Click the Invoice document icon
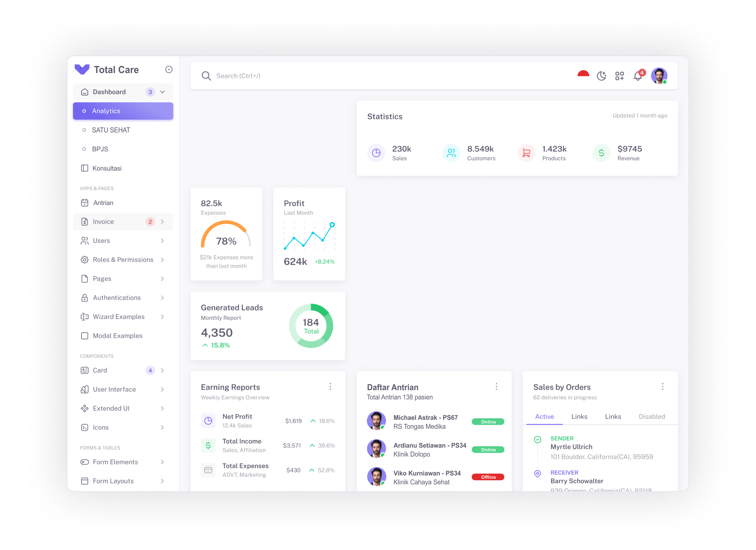Image resolution: width=756 pixels, height=550 pixels. pyautogui.click(x=83, y=221)
